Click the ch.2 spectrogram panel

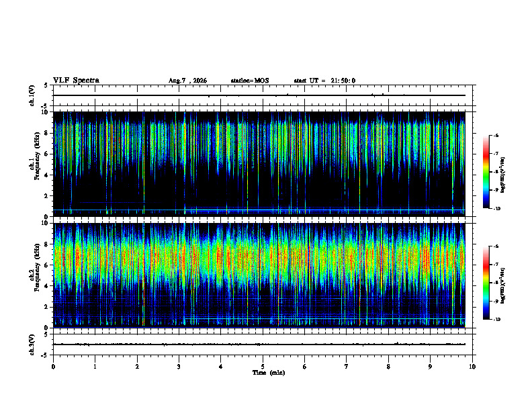click(259, 275)
